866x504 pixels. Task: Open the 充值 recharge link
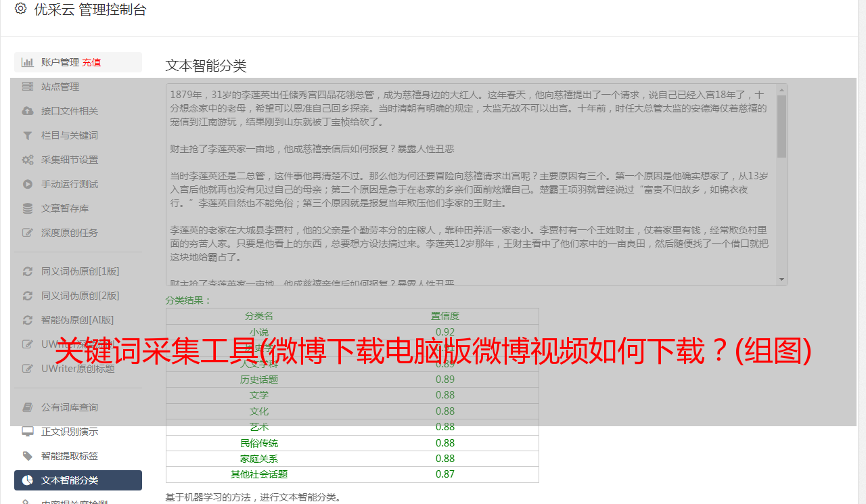(x=91, y=62)
